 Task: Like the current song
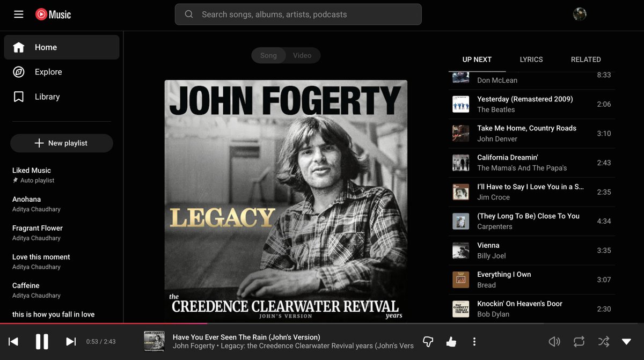pos(451,342)
